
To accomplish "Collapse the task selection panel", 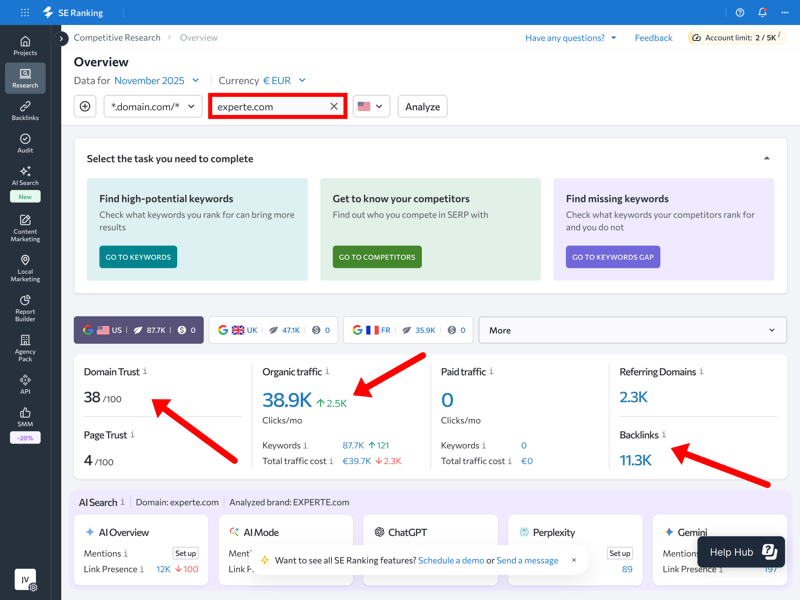I will point(767,158).
